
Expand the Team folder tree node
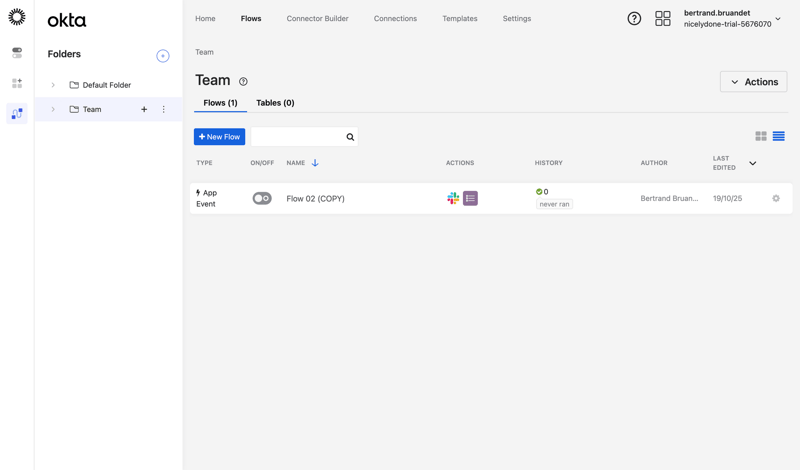tap(53, 109)
